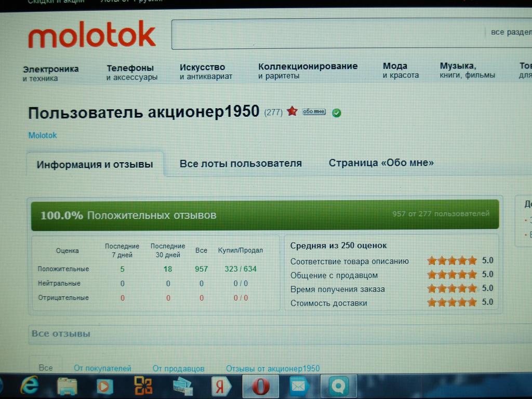Click the Положительные row label
Image resolution: width=532 pixels, height=399 pixels.
point(63,269)
